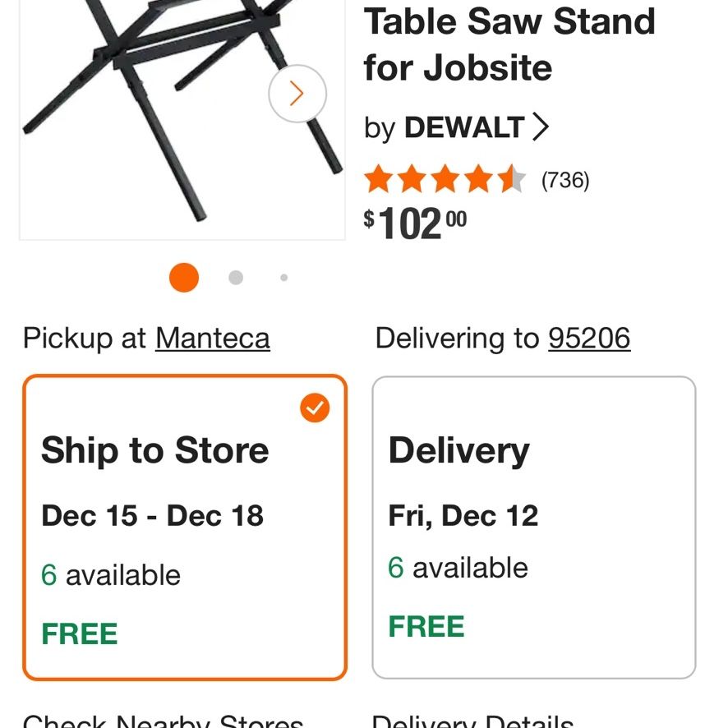Image resolution: width=728 pixels, height=728 pixels.
Task: Click the next image arrow button
Action: [x=297, y=94]
